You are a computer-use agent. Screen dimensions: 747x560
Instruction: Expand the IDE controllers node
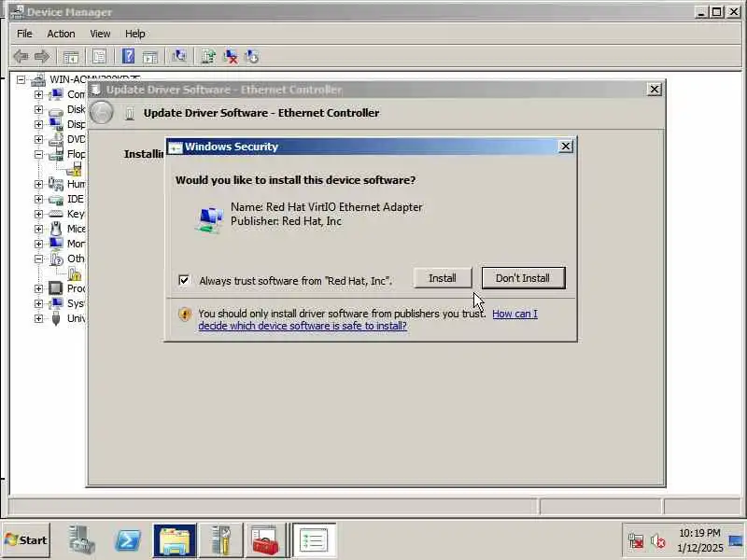pos(38,199)
